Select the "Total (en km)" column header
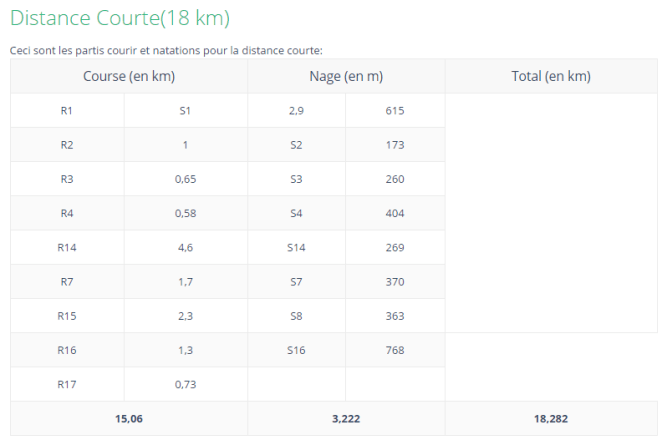 (550, 76)
